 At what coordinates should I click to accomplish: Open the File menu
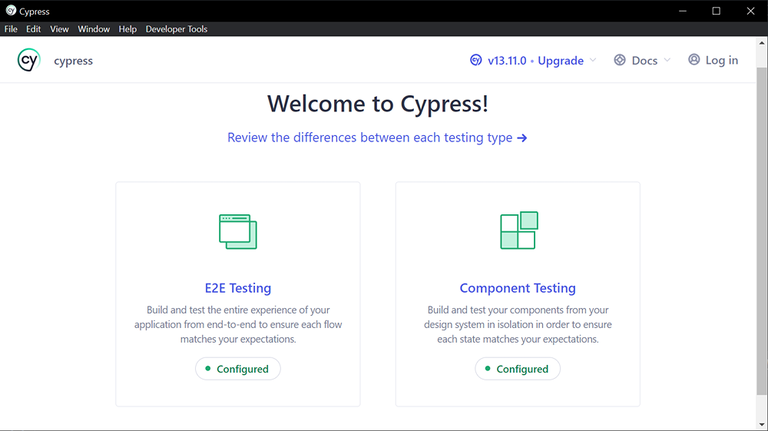coord(11,29)
